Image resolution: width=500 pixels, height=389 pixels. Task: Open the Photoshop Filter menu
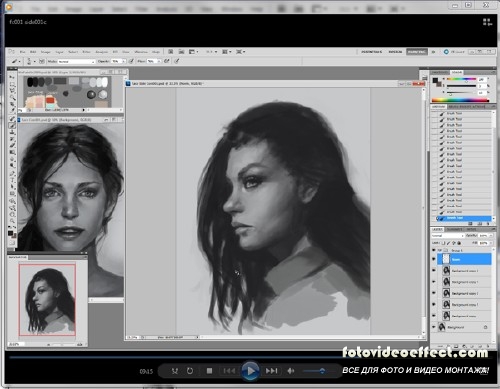pyautogui.click(x=86, y=52)
